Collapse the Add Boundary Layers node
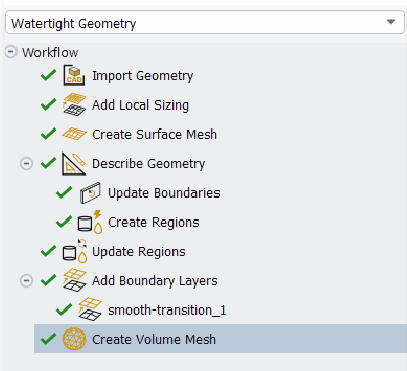This screenshot has width=407, height=371. coord(26,281)
